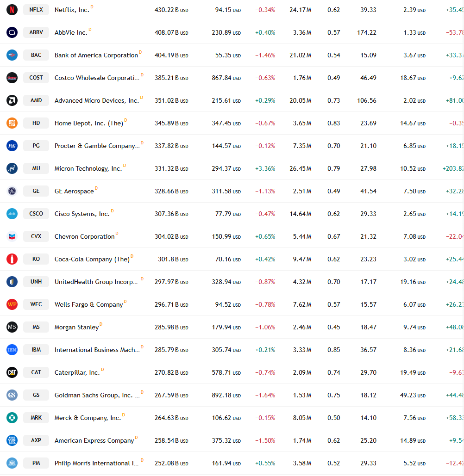Click the American Express logo icon
Viewport: 464px width, 476px height.
(12, 440)
